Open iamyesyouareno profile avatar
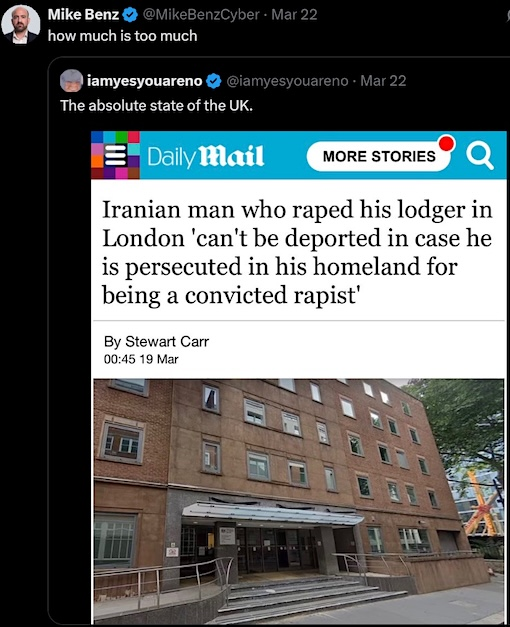 pyautogui.click(x=71, y=81)
